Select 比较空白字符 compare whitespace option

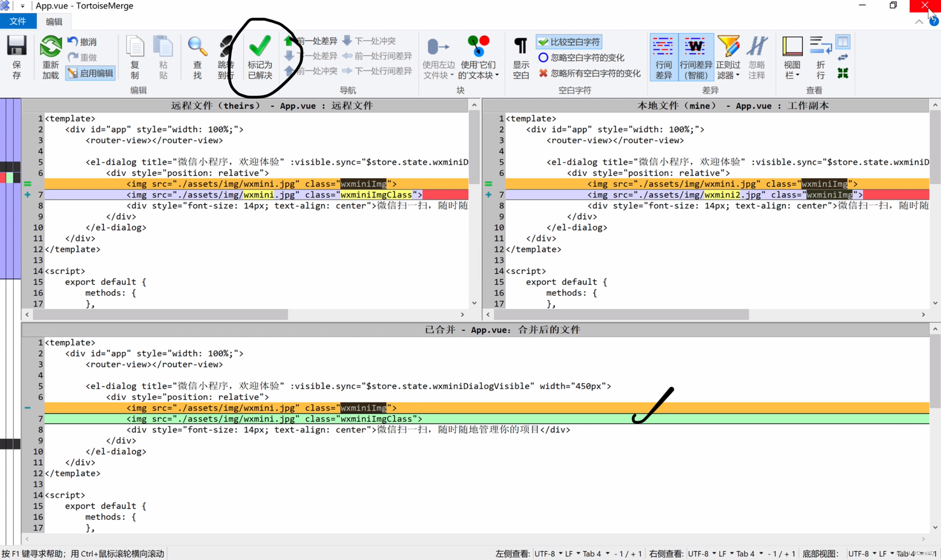click(x=569, y=42)
